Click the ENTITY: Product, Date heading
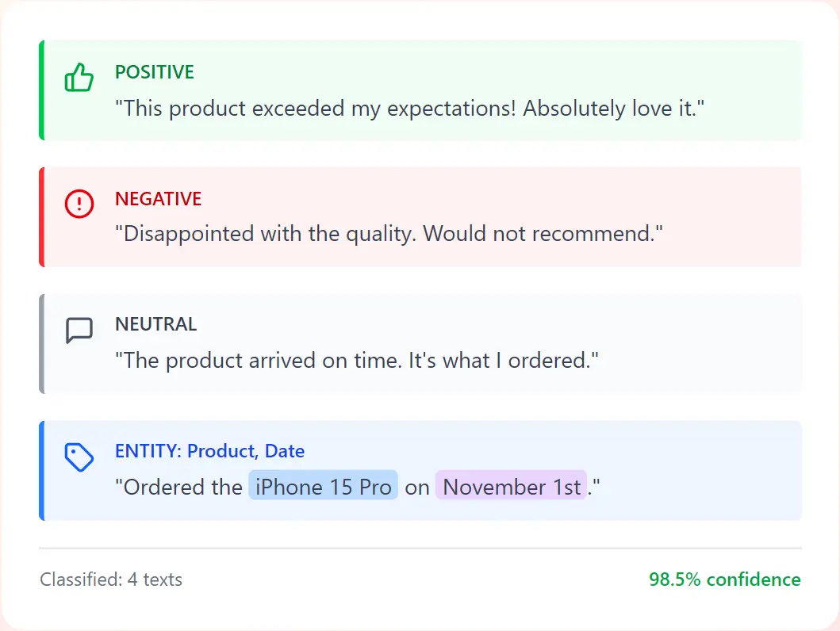This screenshot has width=840, height=631. (210, 451)
